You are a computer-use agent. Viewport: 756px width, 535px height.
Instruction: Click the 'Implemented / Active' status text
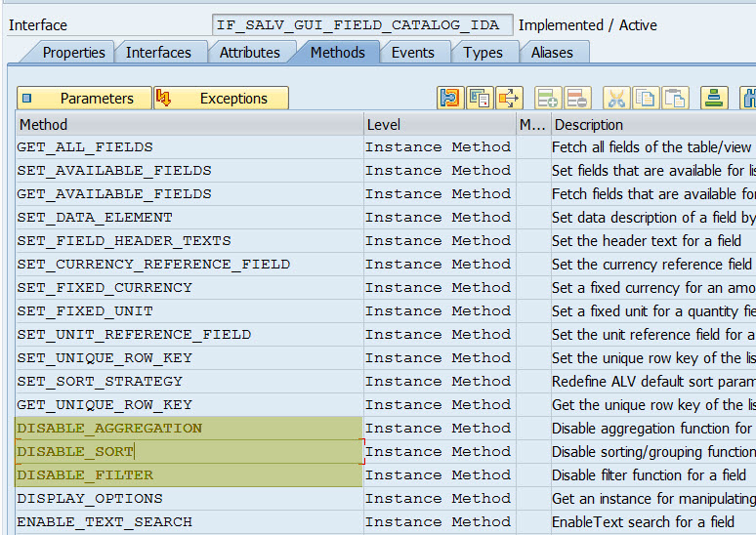pos(587,25)
